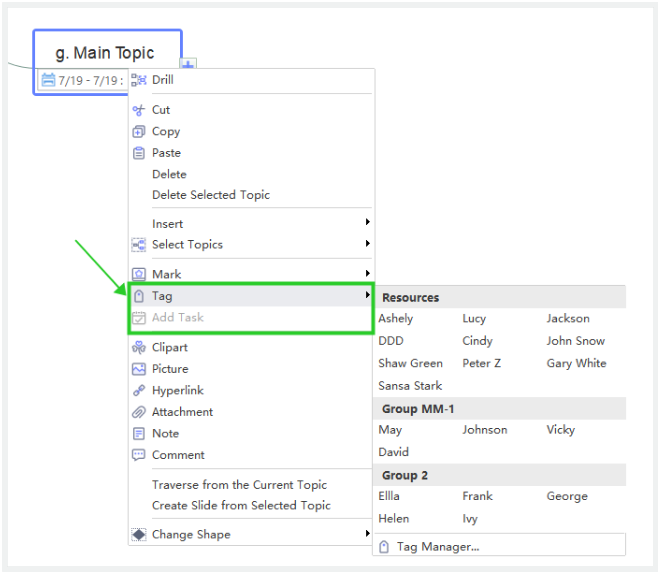The height and width of the screenshot is (572, 658).
Task: Choose Cut from the context menu
Action: pyautogui.click(x=161, y=110)
